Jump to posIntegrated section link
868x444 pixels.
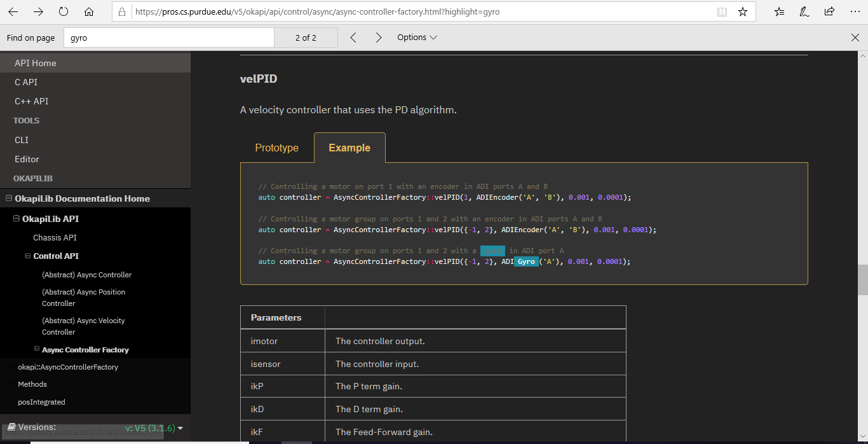point(41,402)
